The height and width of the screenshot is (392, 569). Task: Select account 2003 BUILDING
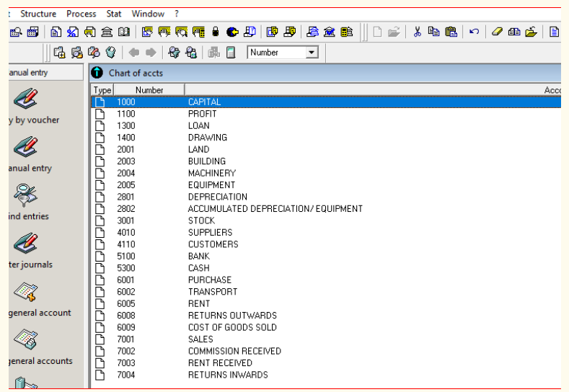point(325,161)
